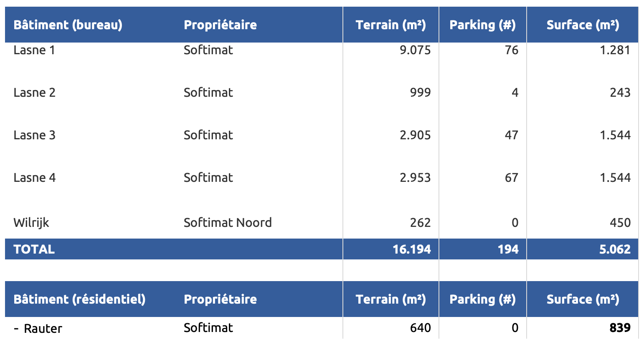Click the "Lasne 4" row label

point(34,178)
